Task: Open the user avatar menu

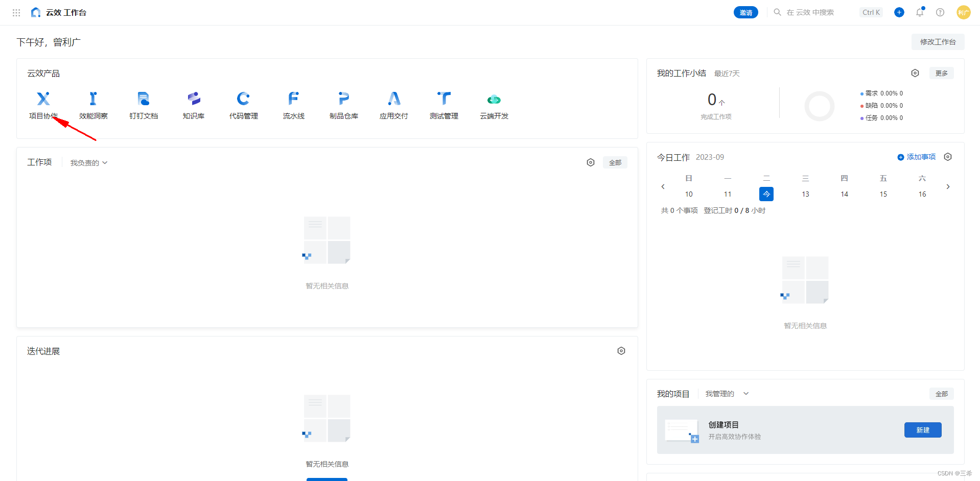Action: (x=963, y=12)
